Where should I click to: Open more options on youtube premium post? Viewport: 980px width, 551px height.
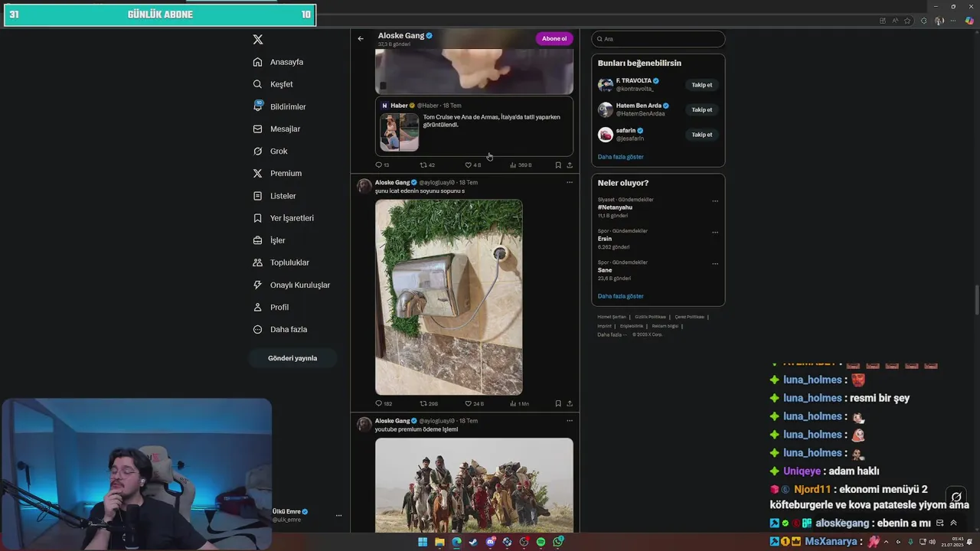pos(570,421)
